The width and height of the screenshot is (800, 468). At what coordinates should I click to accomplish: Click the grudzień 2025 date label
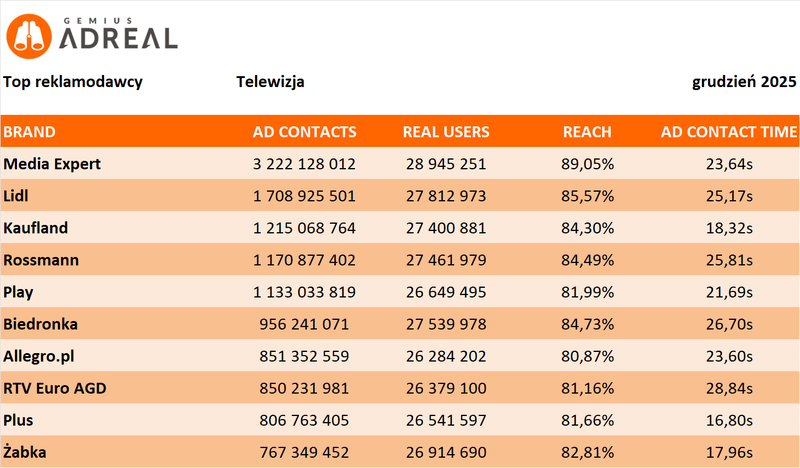click(744, 82)
